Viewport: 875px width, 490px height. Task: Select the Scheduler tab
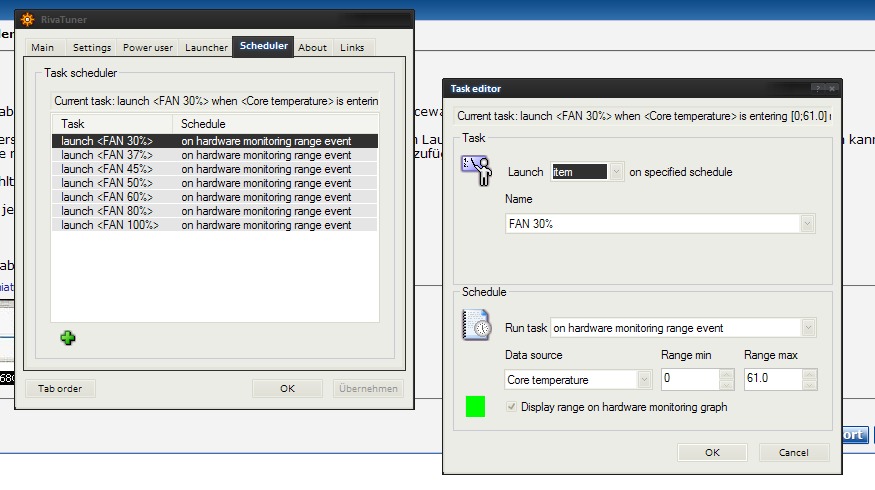pos(263,46)
